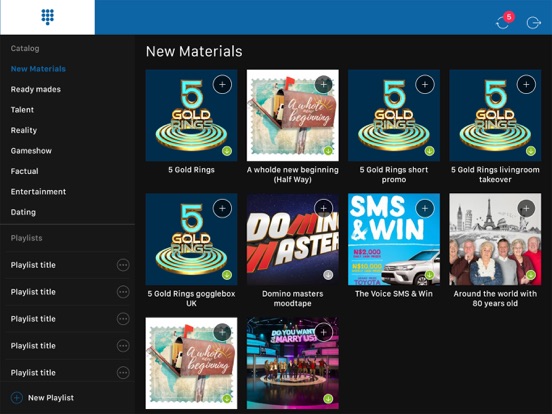Add The Voice SMS & Win via plus
The image size is (552, 414).
pos(425,208)
